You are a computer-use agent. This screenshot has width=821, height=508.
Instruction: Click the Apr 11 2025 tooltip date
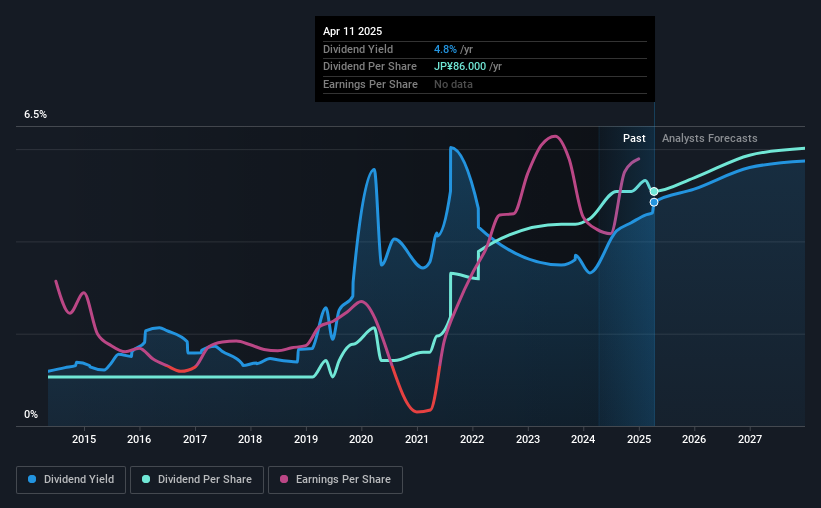(352, 31)
